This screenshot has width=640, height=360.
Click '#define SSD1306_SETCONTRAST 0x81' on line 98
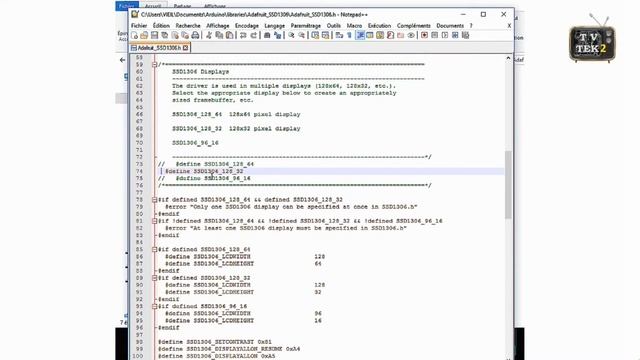click(x=215, y=342)
